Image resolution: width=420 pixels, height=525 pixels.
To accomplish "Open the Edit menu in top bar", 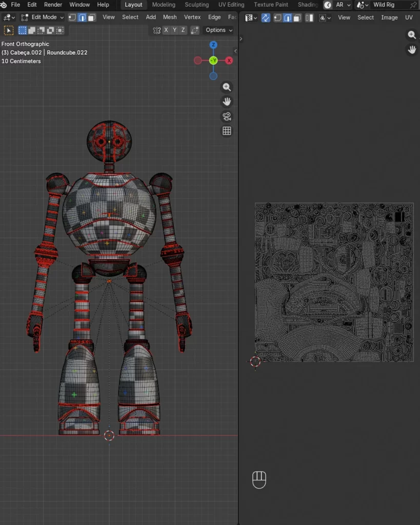I will point(32,5).
